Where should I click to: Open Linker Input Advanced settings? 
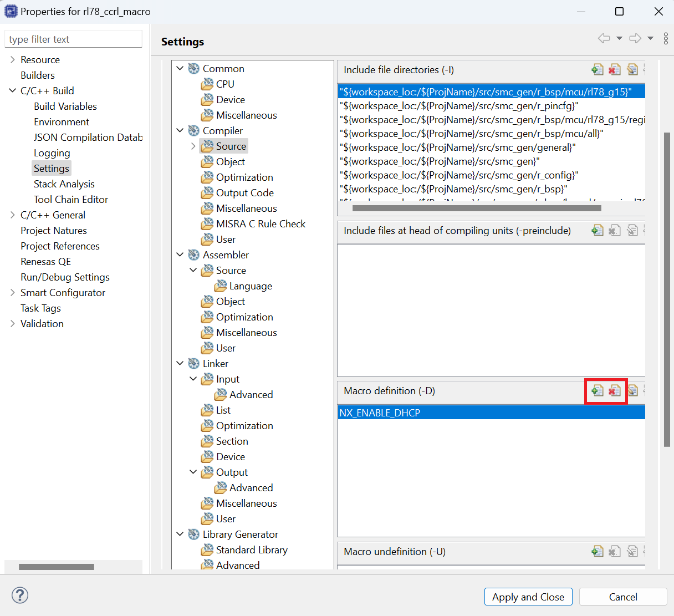(x=251, y=395)
